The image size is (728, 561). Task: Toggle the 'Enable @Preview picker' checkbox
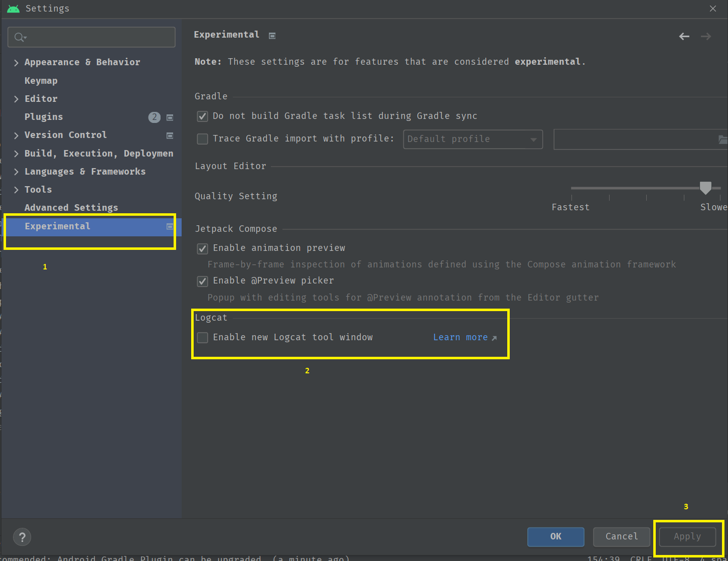[203, 281]
